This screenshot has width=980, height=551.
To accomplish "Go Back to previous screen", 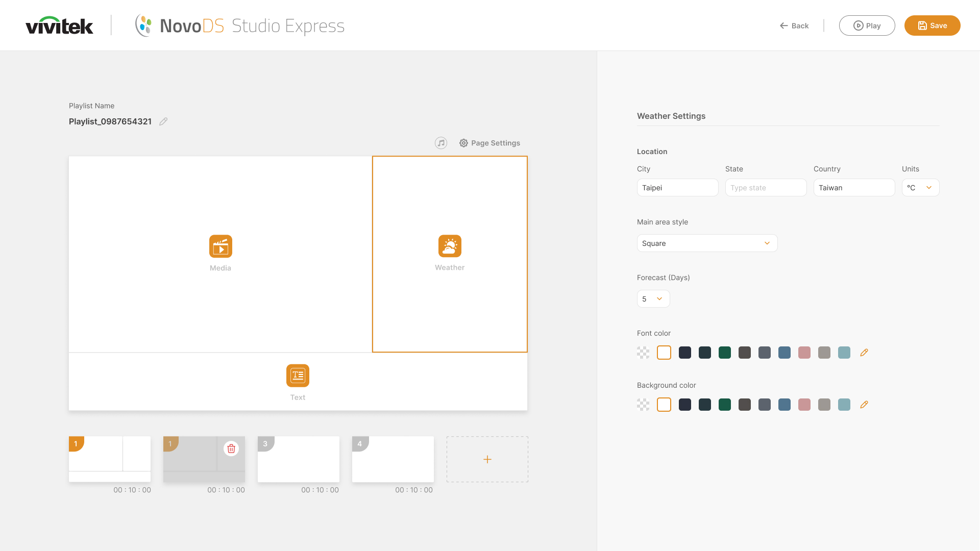I will click(x=794, y=26).
